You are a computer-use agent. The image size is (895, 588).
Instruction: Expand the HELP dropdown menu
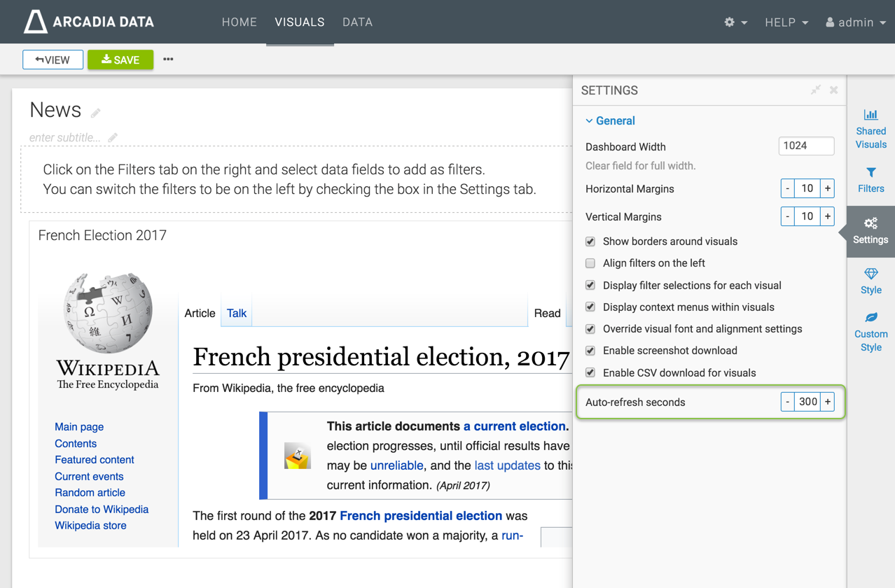point(786,22)
